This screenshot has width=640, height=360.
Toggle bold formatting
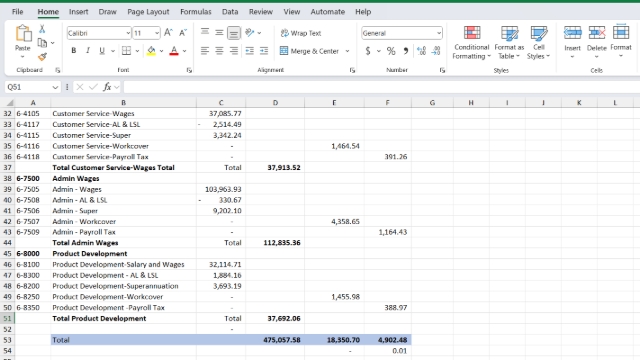73,51
